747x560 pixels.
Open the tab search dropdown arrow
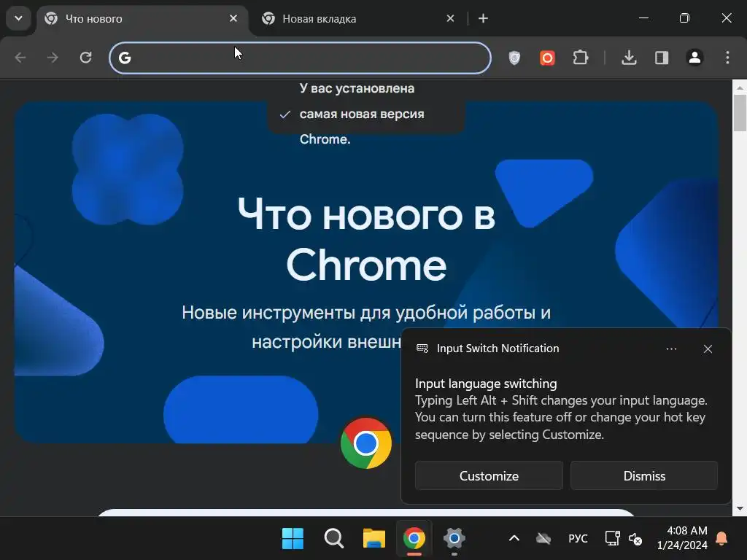[18, 18]
